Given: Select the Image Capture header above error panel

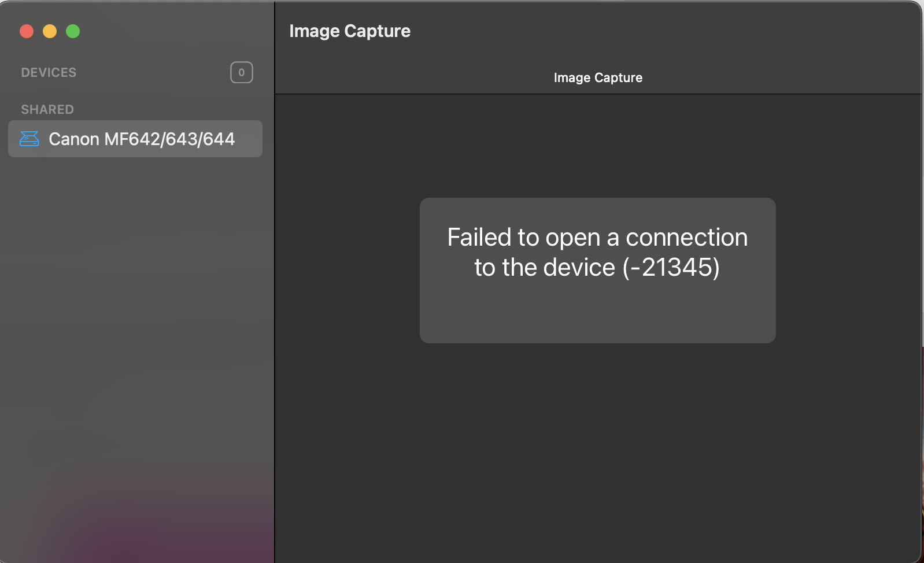Looking at the screenshot, I should [598, 77].
